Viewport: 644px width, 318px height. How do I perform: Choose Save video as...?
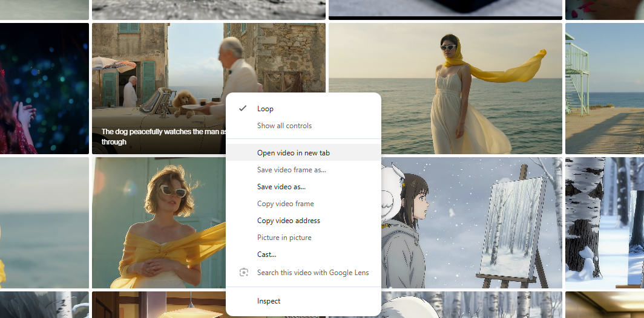303,187
